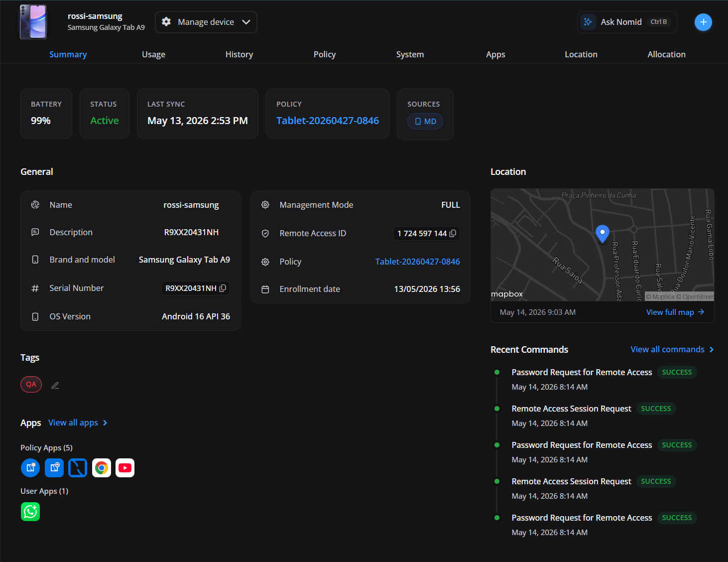728x562 pixels.
Task: Open View all apps link
Action: (78, 422)
